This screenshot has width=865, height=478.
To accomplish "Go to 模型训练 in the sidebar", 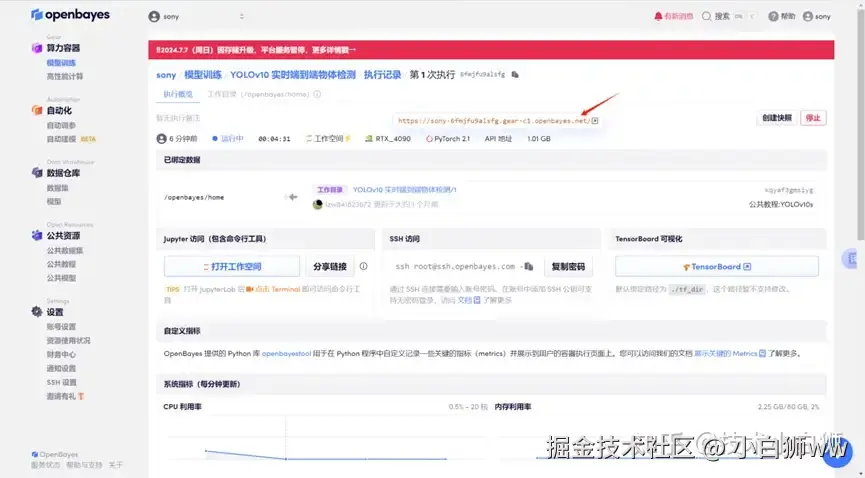I will click(61, 63).
